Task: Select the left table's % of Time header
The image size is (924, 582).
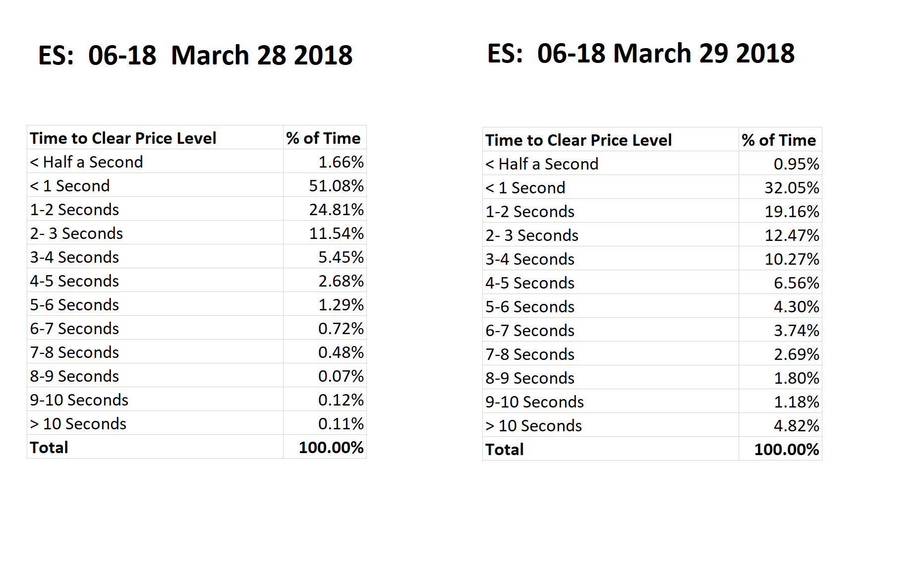Action: [x=325, y=138]
